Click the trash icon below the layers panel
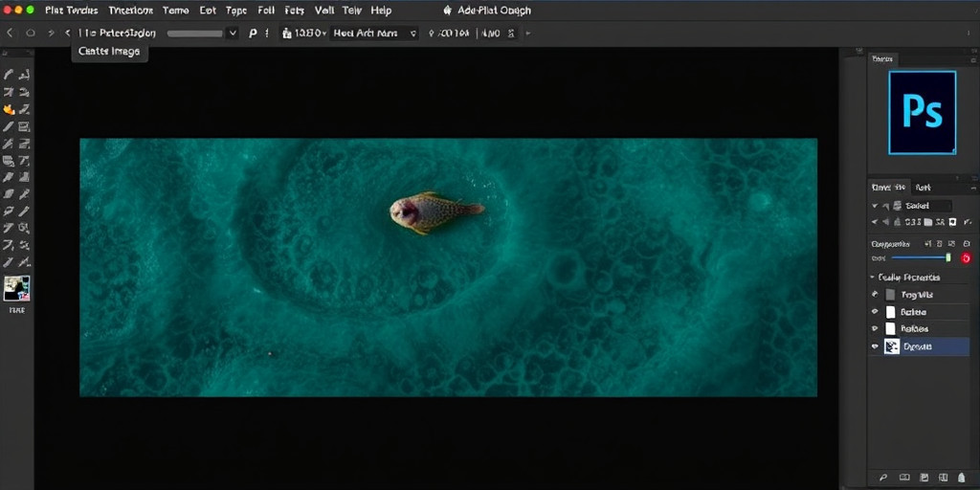This screenshot has height=490, width=980. pos(964,478)
